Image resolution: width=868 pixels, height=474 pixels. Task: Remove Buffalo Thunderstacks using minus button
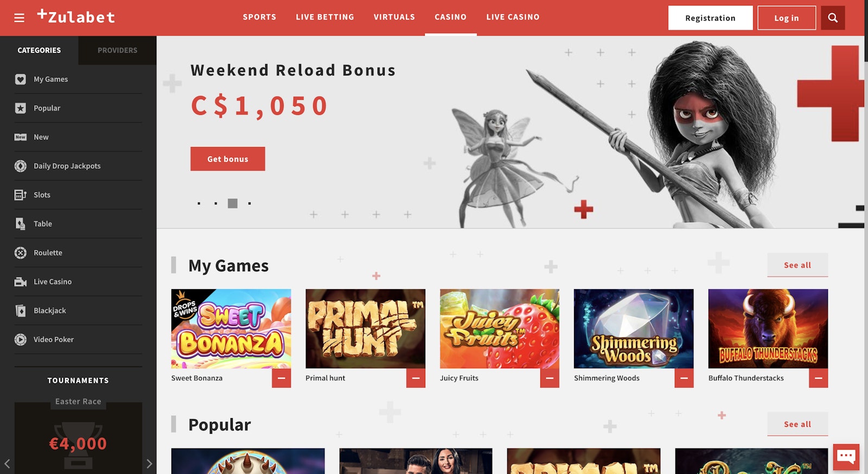point(818,378)
